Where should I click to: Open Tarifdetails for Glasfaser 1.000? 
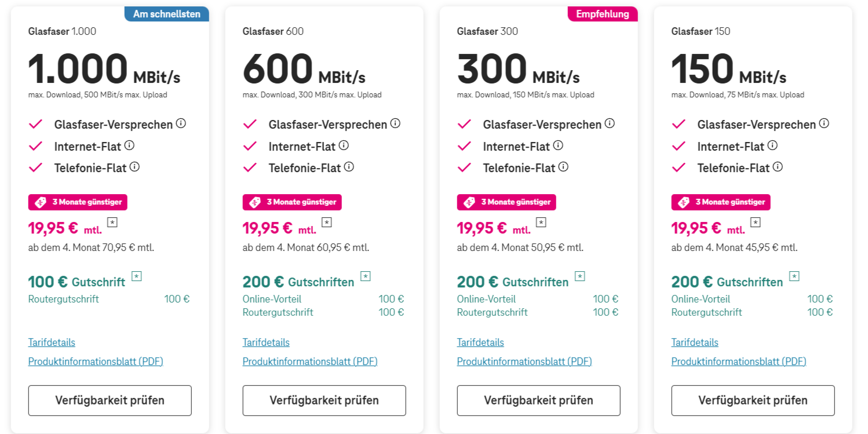click(x=52, y=342)
